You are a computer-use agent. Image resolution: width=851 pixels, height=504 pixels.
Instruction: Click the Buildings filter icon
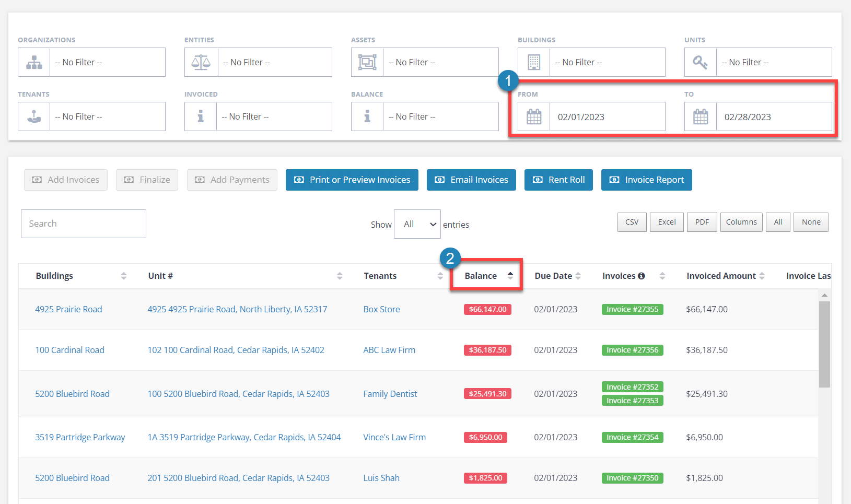[x=533, y=62]
